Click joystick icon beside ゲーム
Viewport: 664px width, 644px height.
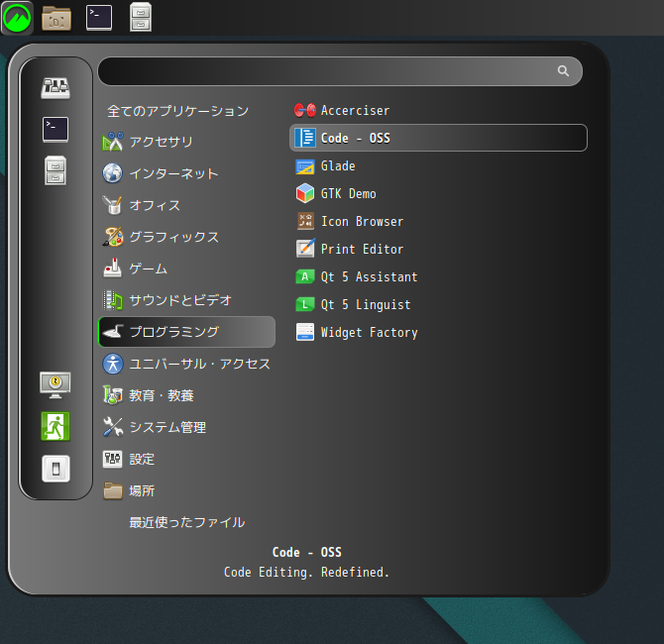113,268
